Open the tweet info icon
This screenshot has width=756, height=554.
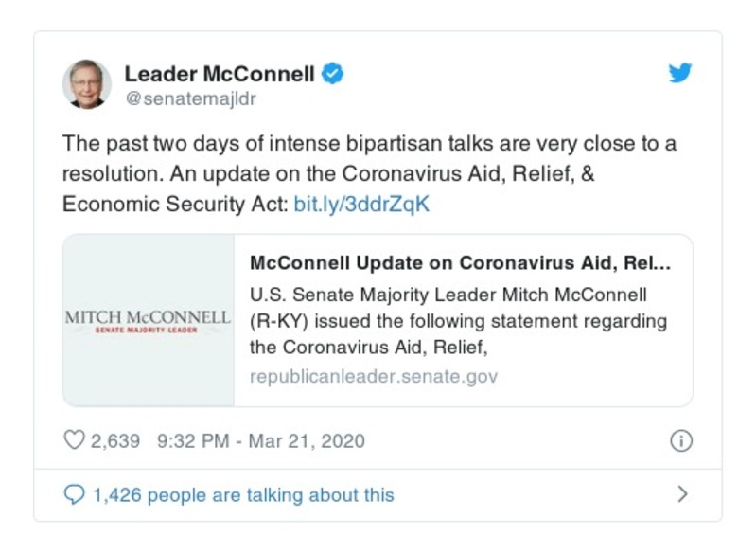pyautogui.click(x=680, y=441)
